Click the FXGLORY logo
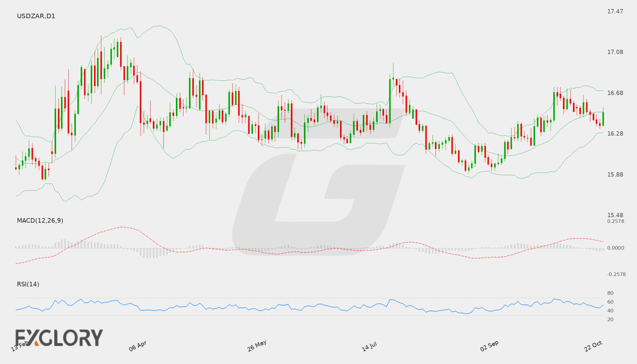This screenshot has width=637, height=364. (x=59, y=337)
